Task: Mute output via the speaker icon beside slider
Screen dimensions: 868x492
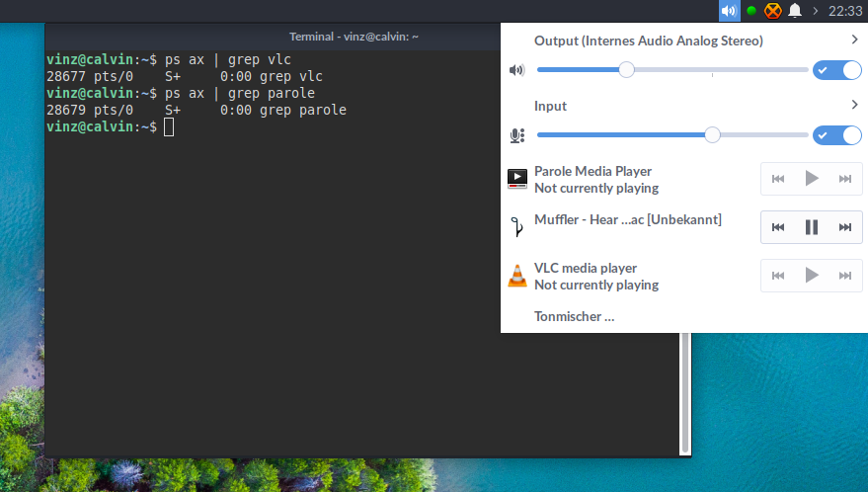Action: 516,70
